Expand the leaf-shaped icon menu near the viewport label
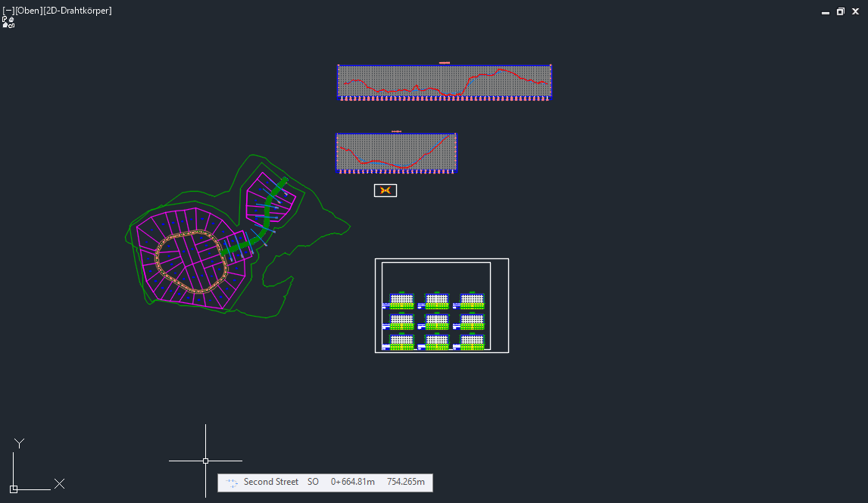Image resolution: width=868 pixels, height=503 pixels. pyautogui.click(x=11, y=18)
